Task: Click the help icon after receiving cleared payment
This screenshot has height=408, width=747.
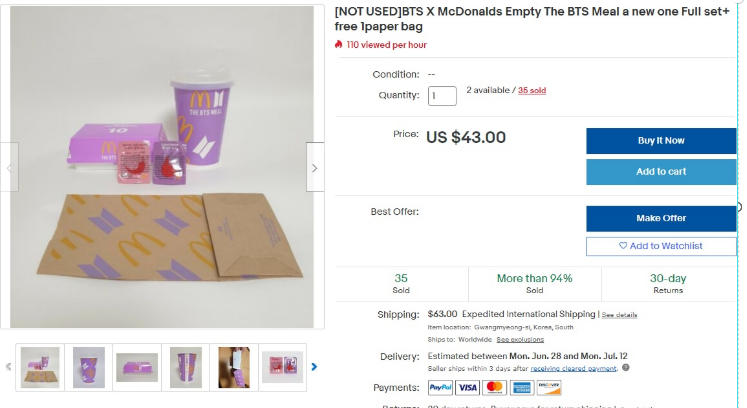Action: click(625, 367)
